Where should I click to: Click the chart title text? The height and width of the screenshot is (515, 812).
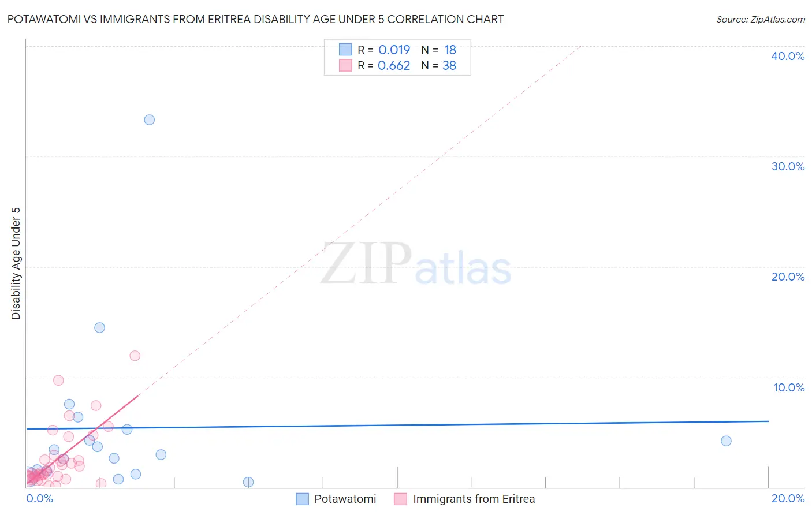pos(255,19)
